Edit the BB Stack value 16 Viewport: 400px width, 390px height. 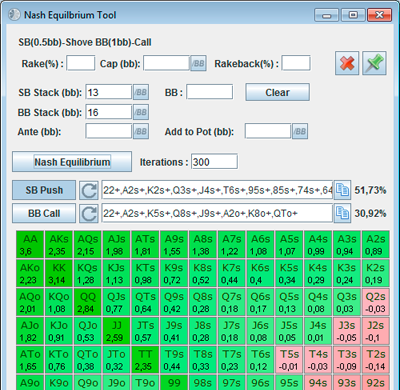(x=109, y=112)
